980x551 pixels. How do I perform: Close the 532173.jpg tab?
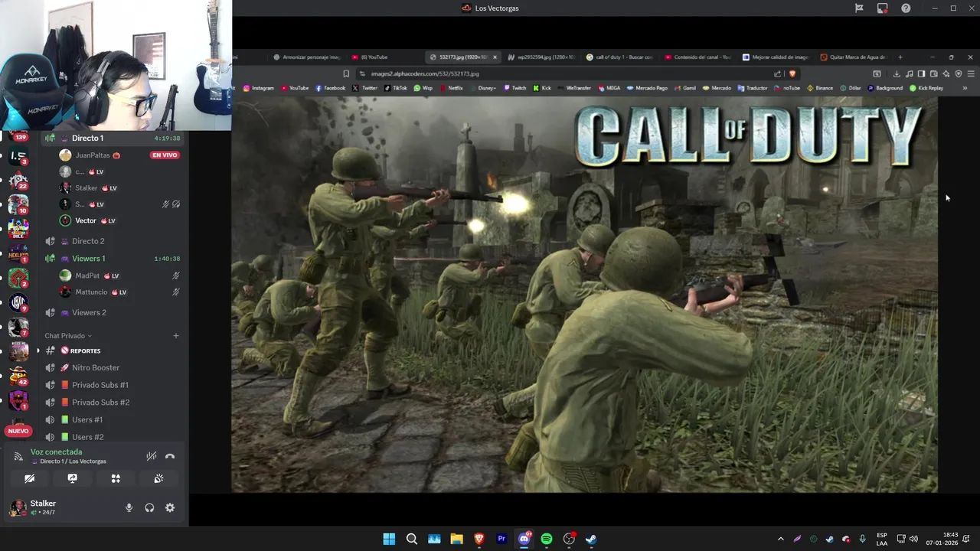click(495, 57)
